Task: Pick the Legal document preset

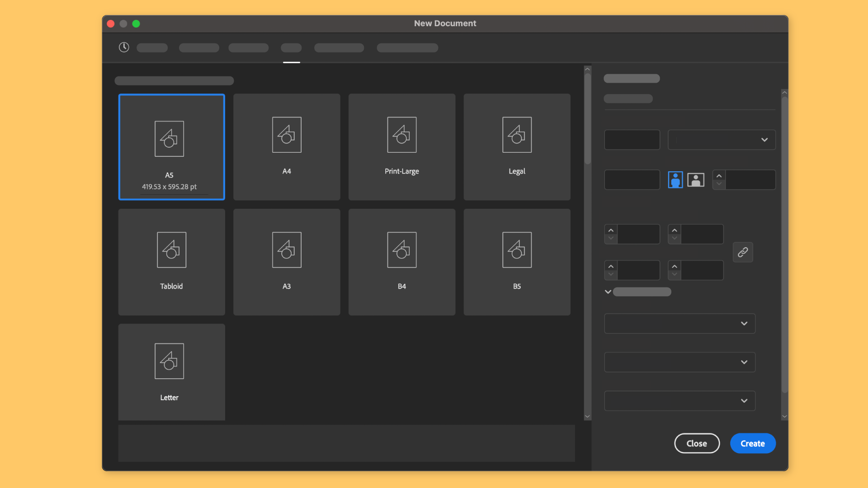Action: tap(517, 147)
